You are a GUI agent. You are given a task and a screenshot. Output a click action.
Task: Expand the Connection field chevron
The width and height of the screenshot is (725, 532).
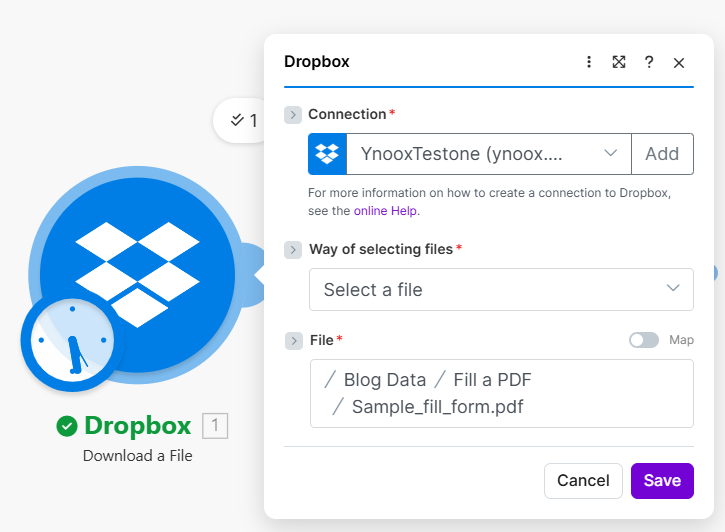[293, 115]
